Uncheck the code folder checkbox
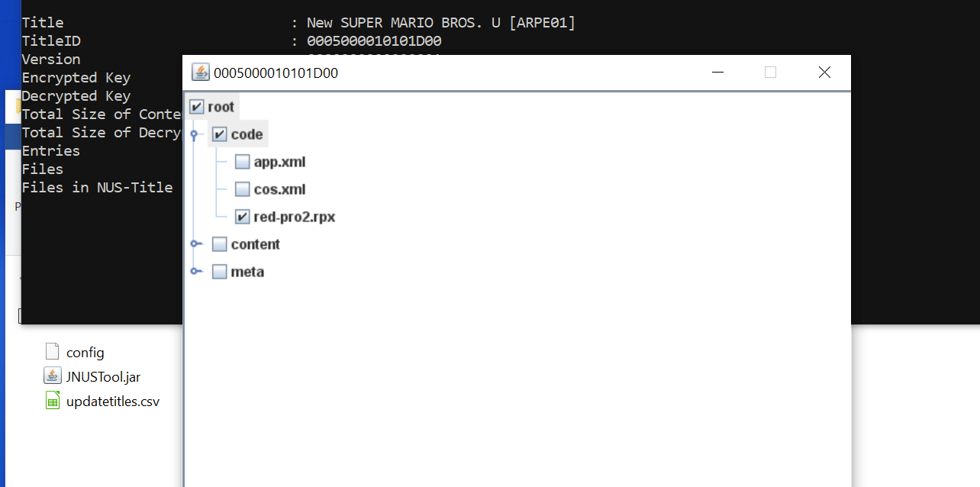The image size is (980, 487). [x=220, y=134]
